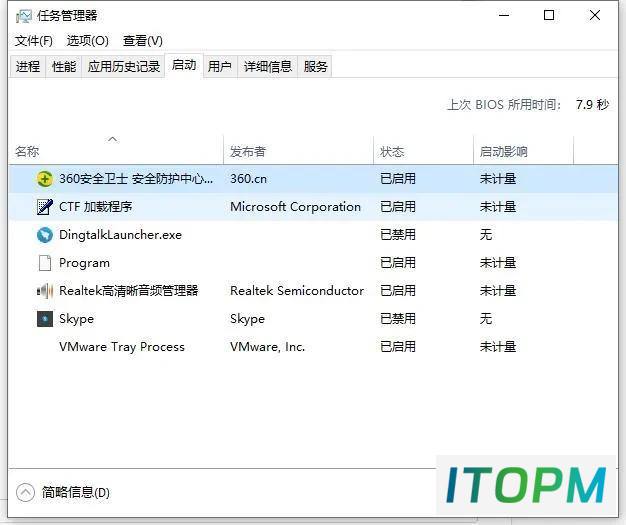This screenshot has width=626, height=525.
Task: Collapse to brief view with 简略信息 arrow
Action: click(x=25, y=492)
